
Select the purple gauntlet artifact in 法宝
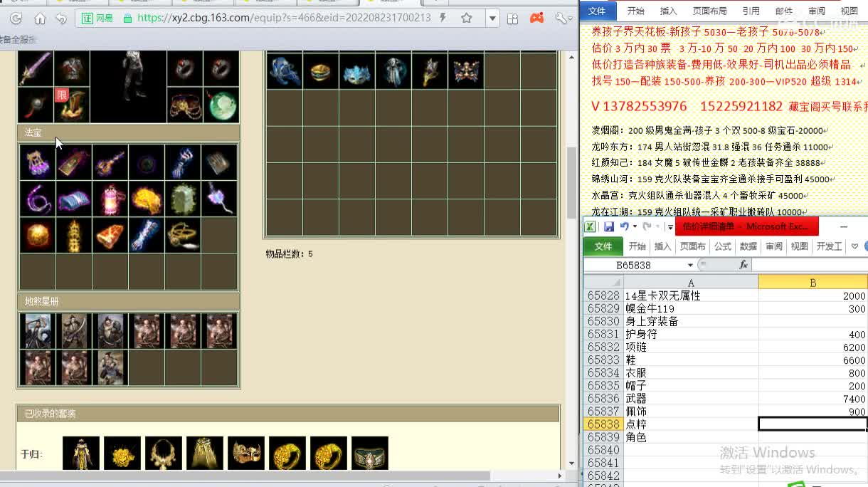[38, 162]
